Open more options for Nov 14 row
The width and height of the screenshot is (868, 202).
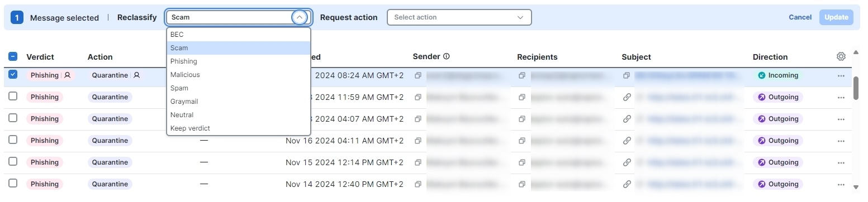(x=841, y=185)
